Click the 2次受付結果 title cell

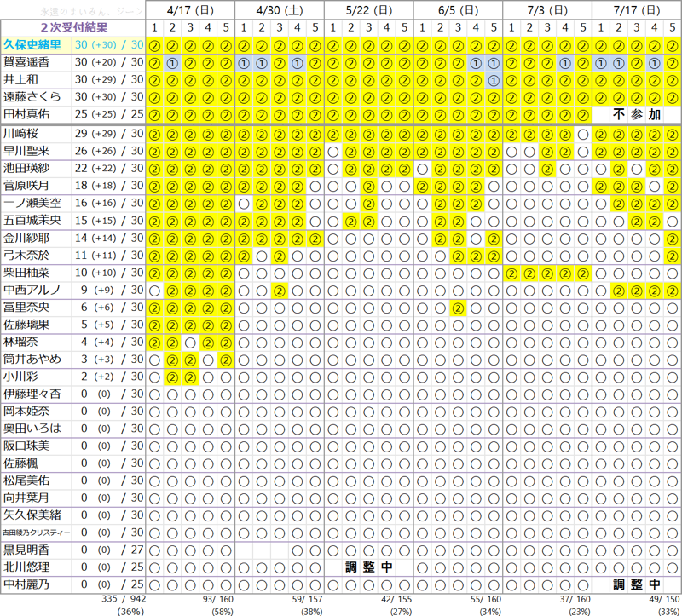coord(73,28)
